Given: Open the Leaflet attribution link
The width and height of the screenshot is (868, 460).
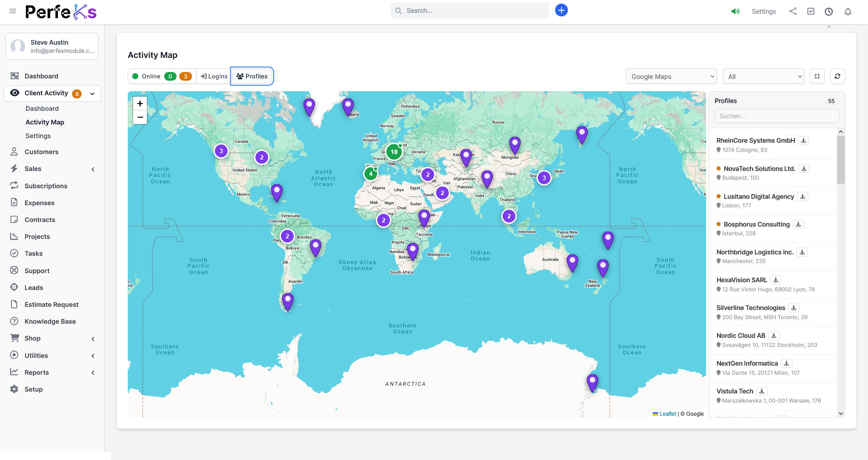Looking at the screenshot, I should tap(667, 414).
